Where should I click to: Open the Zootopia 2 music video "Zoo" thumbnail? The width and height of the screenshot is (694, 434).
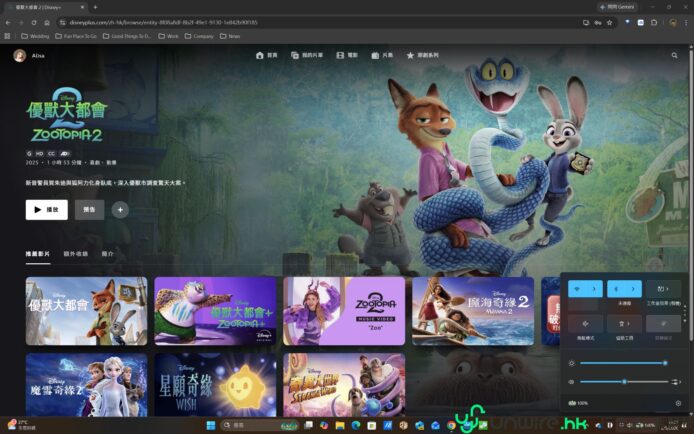pos(344,311)
